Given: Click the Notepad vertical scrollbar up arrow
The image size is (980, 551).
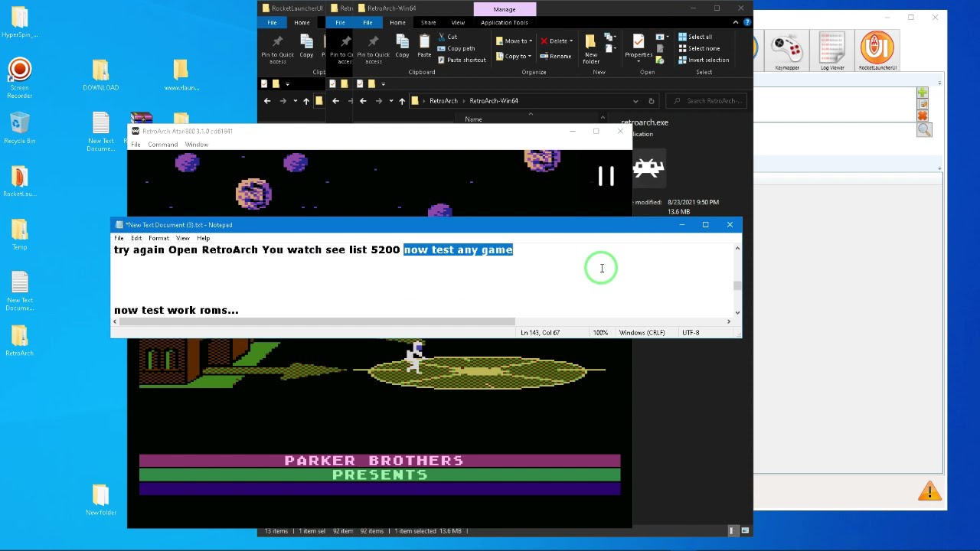Looking at the screenshot, I should tap(737, 248).
